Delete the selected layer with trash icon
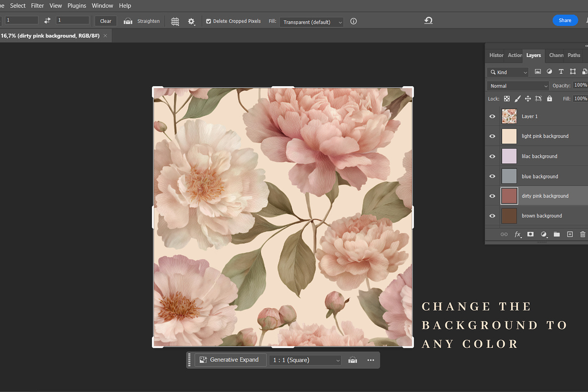Screen dimensions: 588x392 [x=583, y=234]
